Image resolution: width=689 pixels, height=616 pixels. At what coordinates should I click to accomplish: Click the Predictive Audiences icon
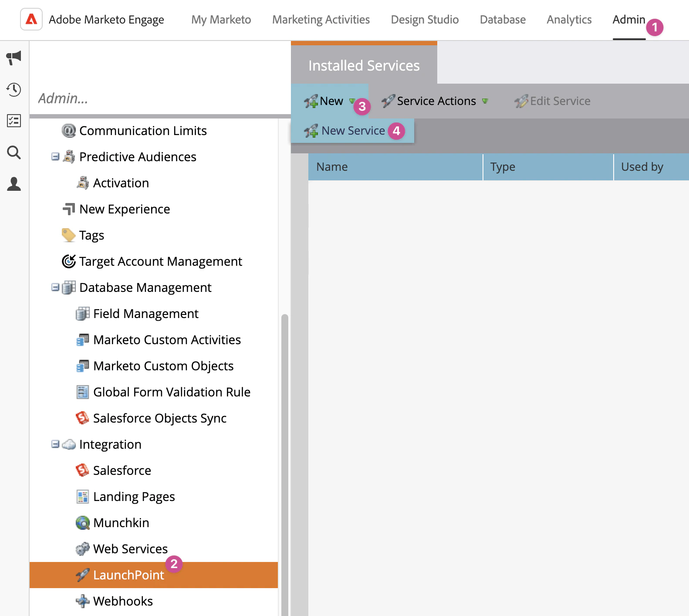(69, 156)
